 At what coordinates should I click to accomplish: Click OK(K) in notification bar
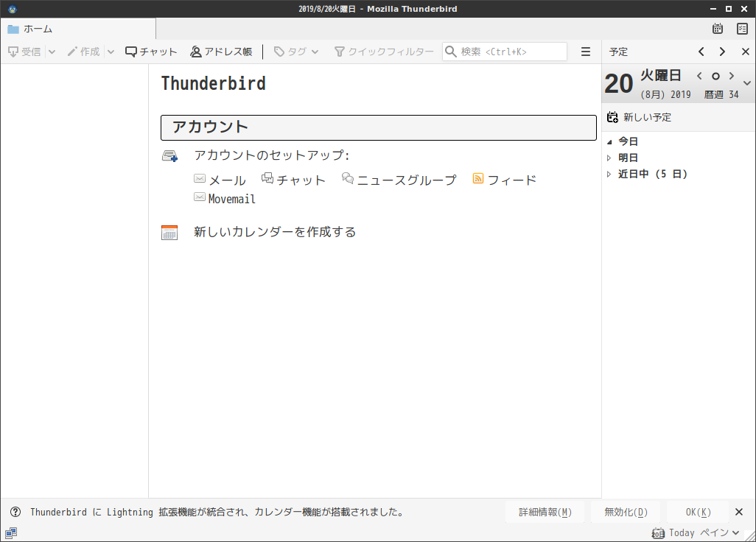pyautogui.click(x=698, y=512)
